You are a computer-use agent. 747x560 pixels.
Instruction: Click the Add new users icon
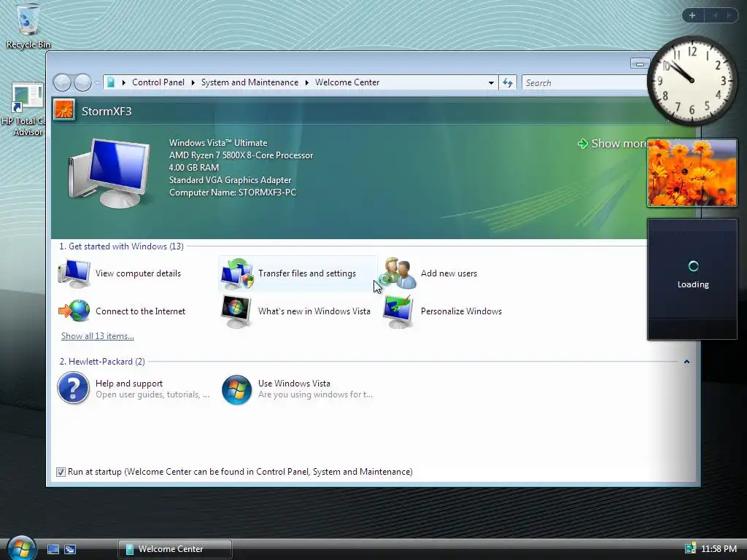399,273
